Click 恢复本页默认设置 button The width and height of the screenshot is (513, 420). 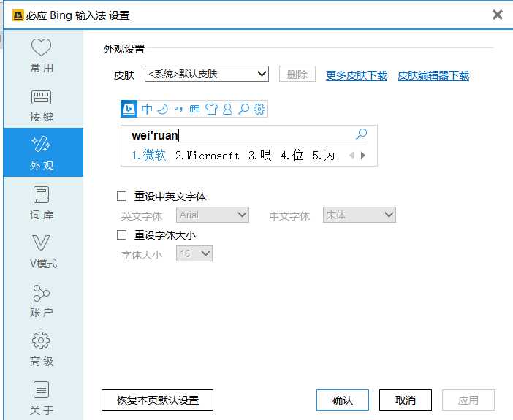(157, 400)
